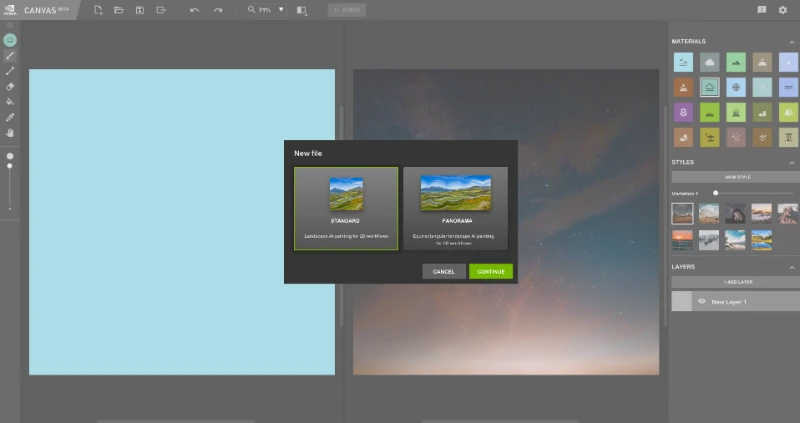800x423 pixels.
Task: Open settings with the gear icon
Action: [783, 10]
